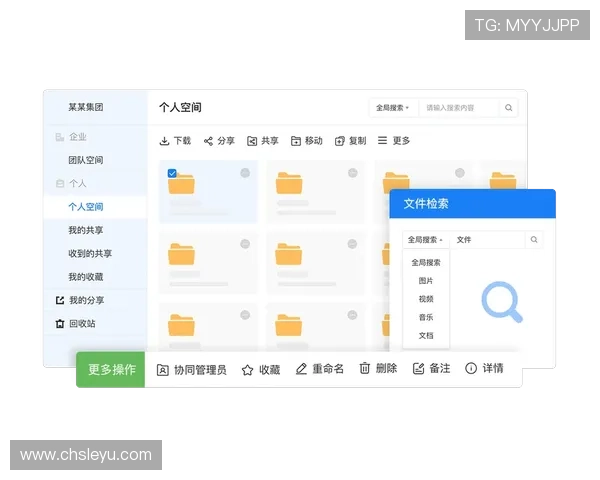Select 音乐 in search type list

point(426,317)
